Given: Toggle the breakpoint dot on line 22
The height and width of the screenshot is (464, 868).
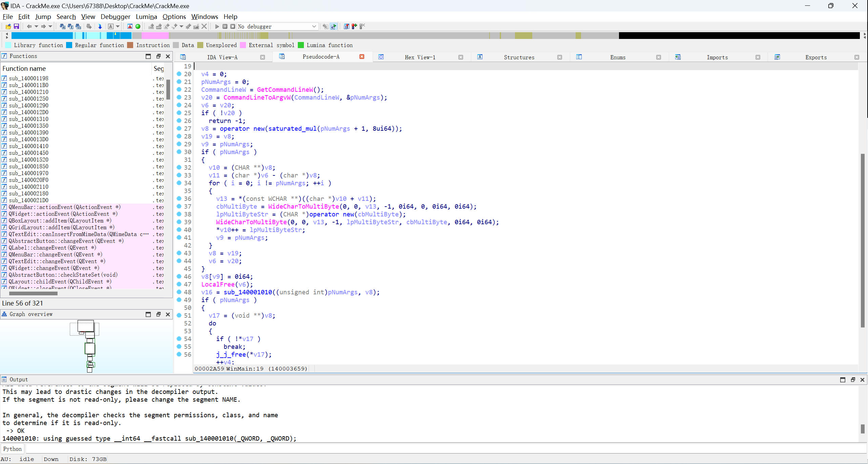Looking at the screenshot, I should [x=179, y=89].
